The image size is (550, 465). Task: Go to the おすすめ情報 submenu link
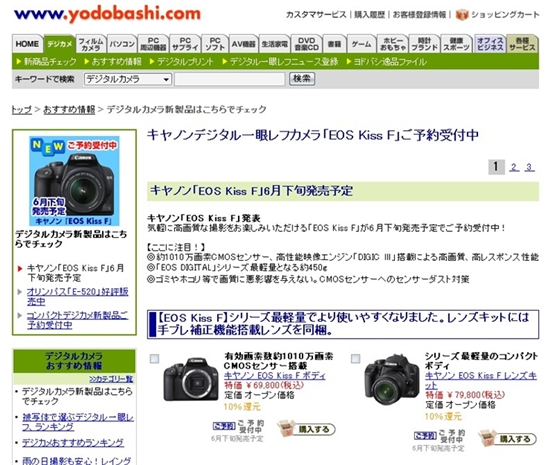[116, 62]
